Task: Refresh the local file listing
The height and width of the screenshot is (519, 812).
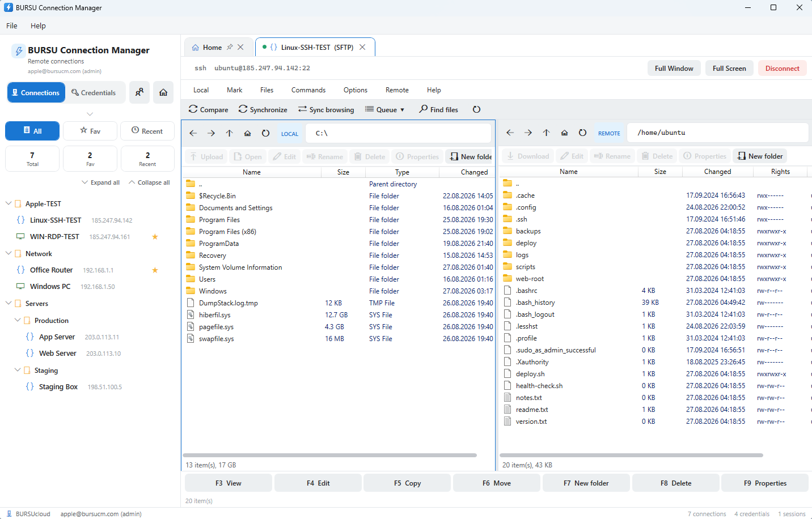Action: click(x=266, y=133)
